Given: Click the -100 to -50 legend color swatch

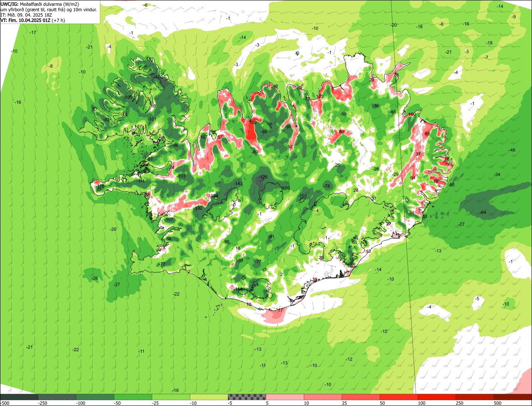Looking at the screenshot, I should (95, 397).
